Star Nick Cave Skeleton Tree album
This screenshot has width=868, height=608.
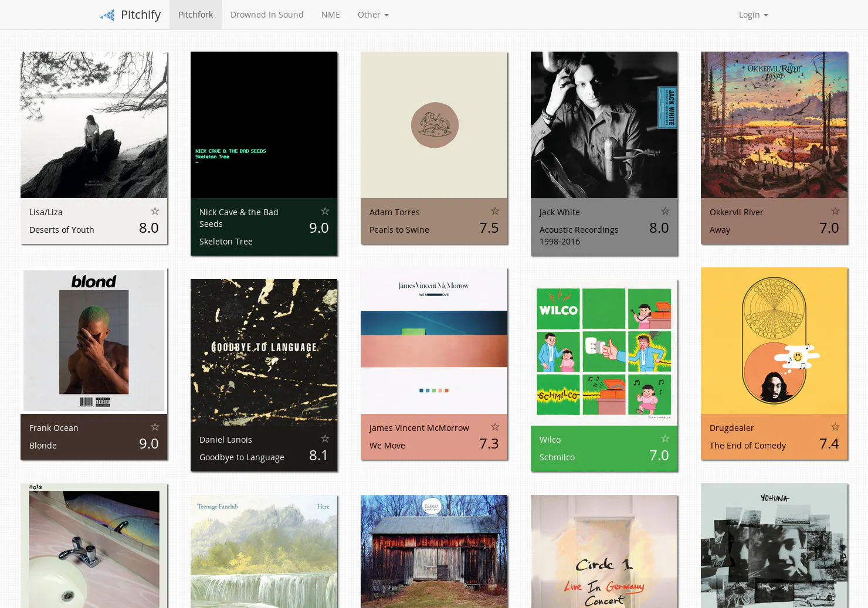pos(325,211)
